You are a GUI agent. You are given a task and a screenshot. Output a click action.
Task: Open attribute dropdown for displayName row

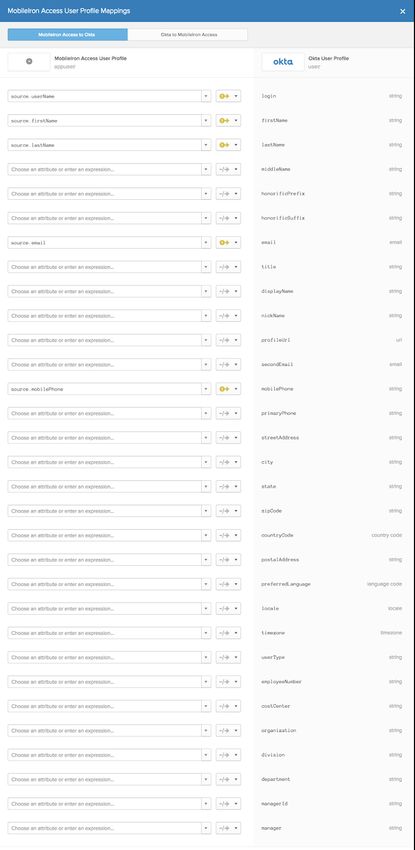click(206, 292)
